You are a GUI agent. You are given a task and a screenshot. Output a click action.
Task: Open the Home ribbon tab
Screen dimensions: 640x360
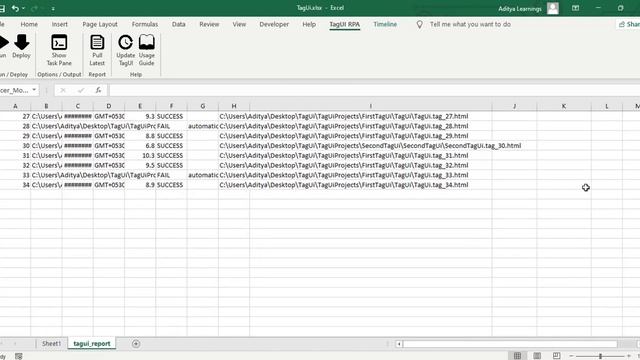point(29,24)
